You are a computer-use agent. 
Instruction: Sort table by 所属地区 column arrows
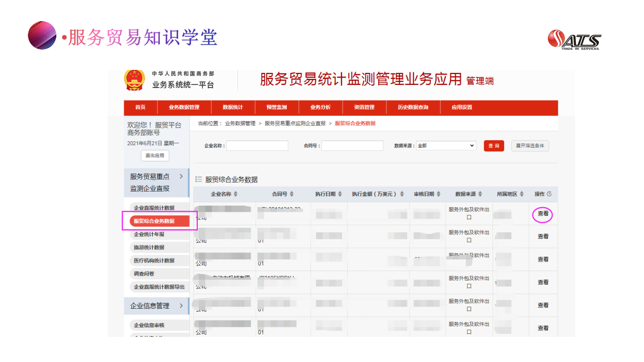point(522,194)
